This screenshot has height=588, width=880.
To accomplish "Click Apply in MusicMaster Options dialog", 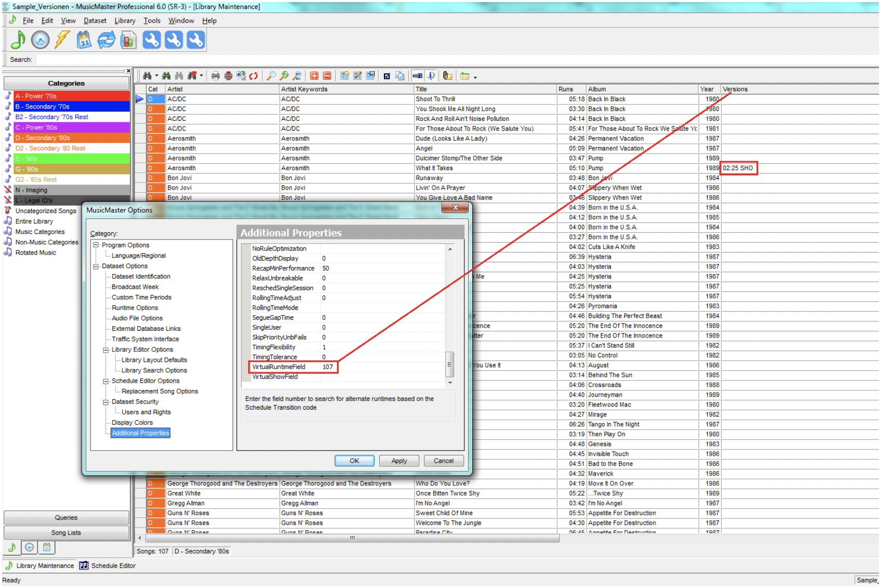I will click(399, 460).
